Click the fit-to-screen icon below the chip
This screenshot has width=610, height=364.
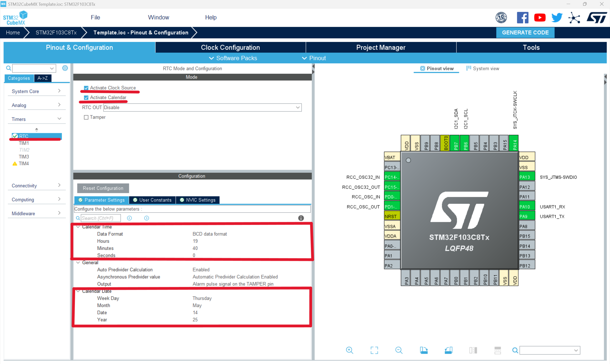(x=374, y=350)
